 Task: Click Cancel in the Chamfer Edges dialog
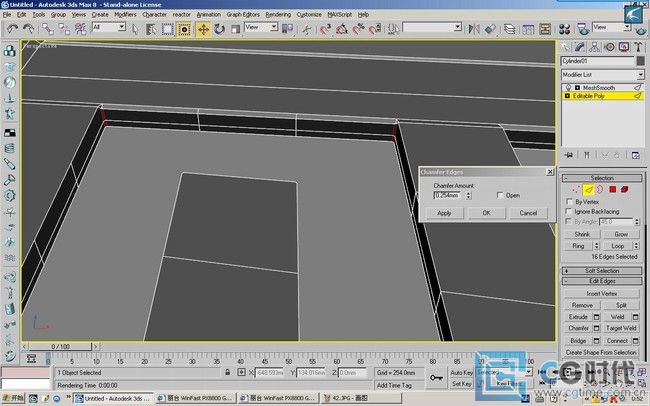point(529,213)
